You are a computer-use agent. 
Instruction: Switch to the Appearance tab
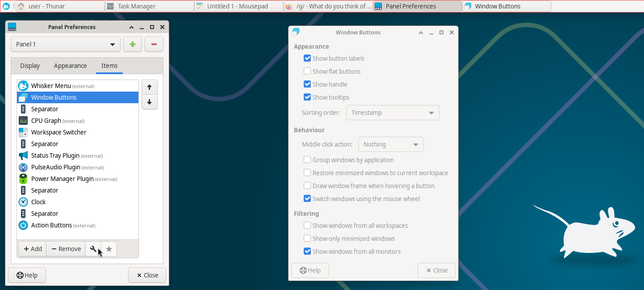coord(70,66)
